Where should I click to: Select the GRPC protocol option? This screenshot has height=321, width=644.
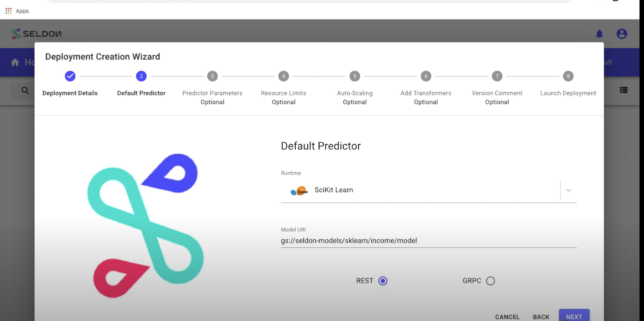490,280
